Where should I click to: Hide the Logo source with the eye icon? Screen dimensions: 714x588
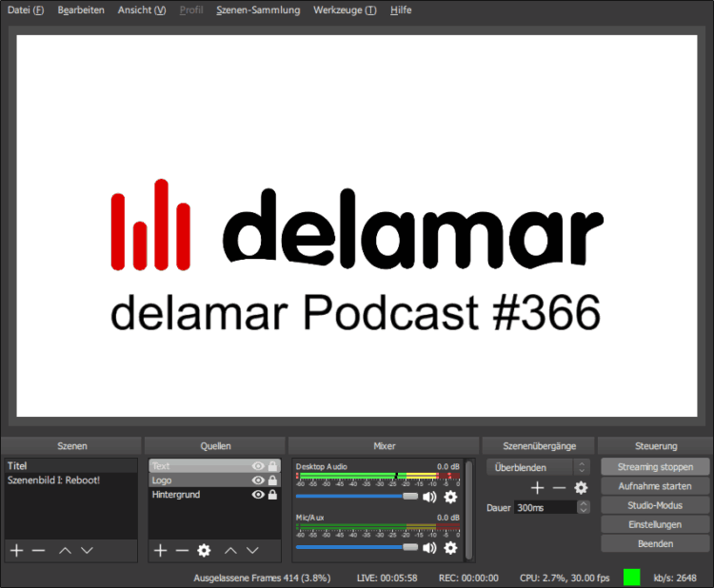pyautogui.click(x=258, y=480)
